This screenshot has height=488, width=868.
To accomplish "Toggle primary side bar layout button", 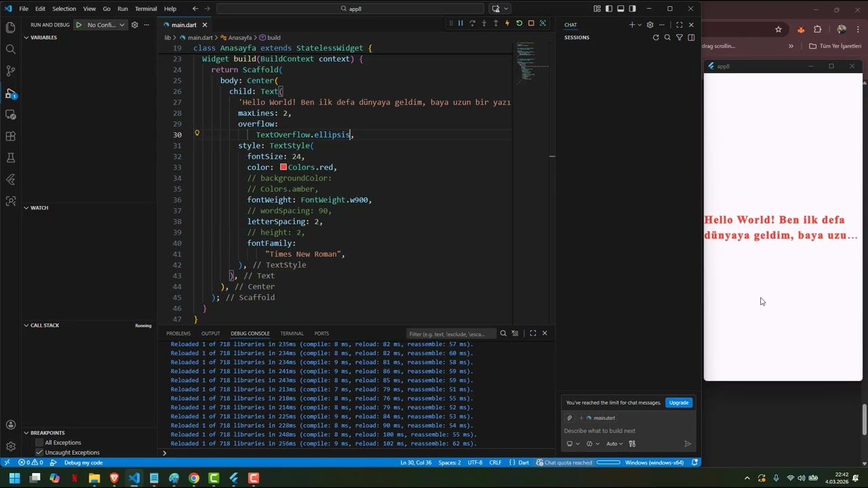I will 609,9.
